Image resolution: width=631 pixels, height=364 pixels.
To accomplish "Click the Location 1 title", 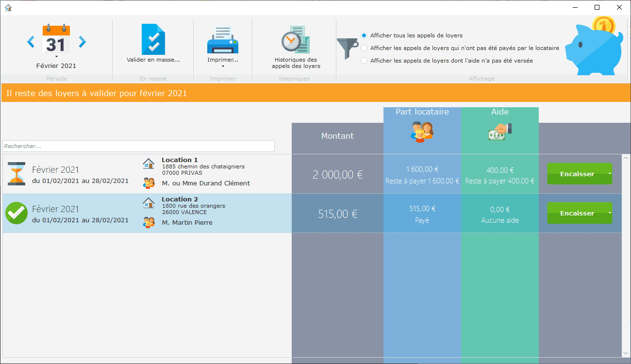I will click(x=180, y=160).
